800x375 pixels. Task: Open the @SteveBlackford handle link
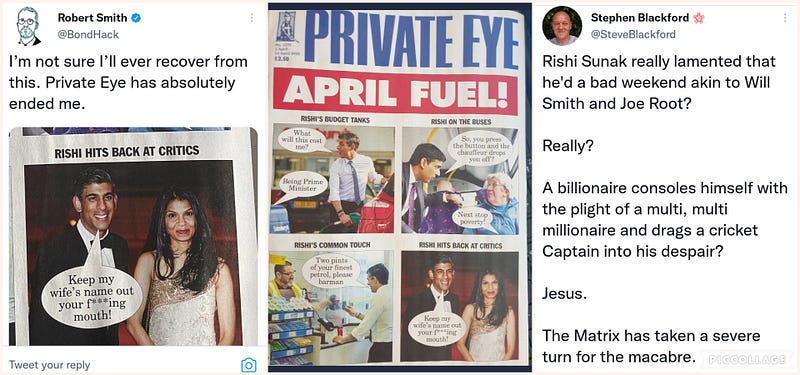[x=633, y=34]
